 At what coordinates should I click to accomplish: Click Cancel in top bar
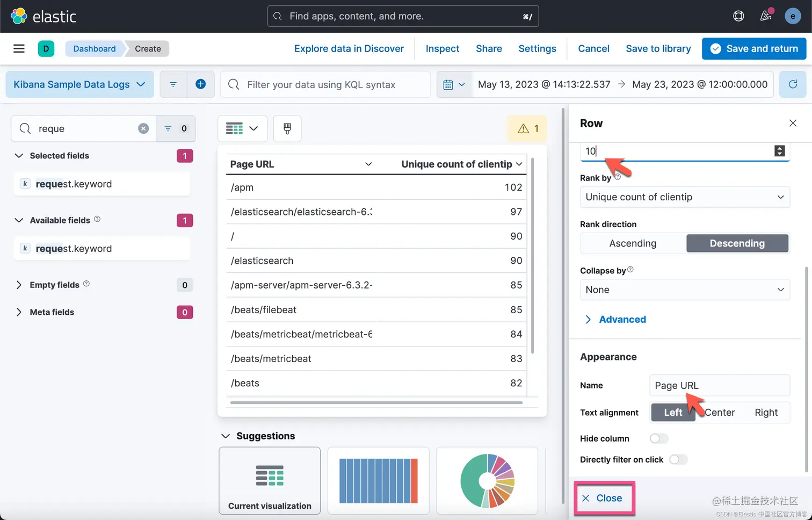point(593,48)
